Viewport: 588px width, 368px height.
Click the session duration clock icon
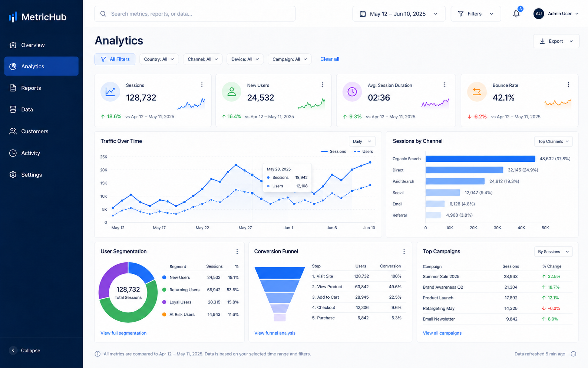352,92
